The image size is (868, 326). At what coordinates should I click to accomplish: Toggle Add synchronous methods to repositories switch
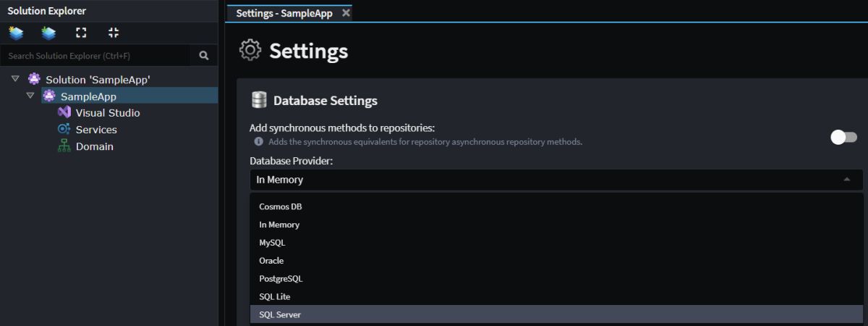point(843,137)
